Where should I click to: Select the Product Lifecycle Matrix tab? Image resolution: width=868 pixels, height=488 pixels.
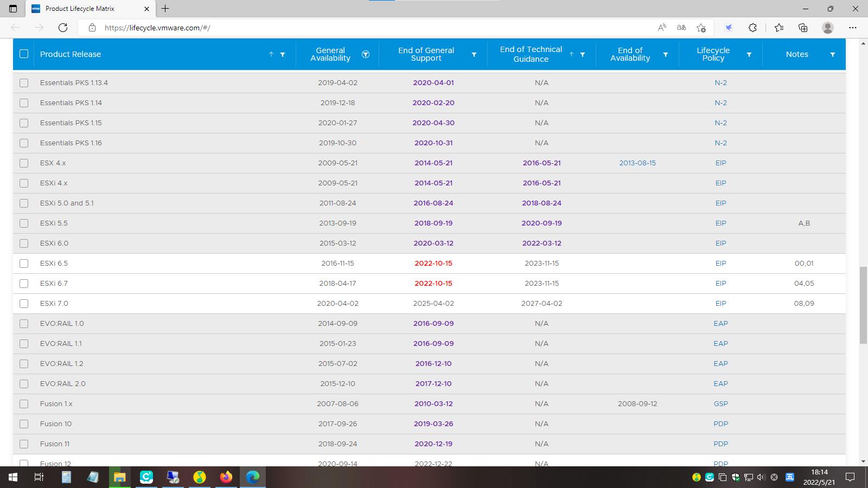90,9
